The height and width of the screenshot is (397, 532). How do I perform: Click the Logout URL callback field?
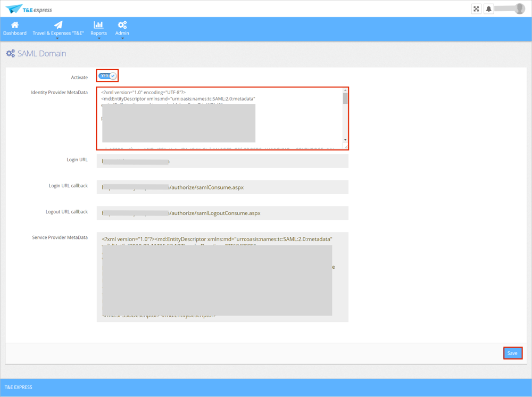pos(222,213)
